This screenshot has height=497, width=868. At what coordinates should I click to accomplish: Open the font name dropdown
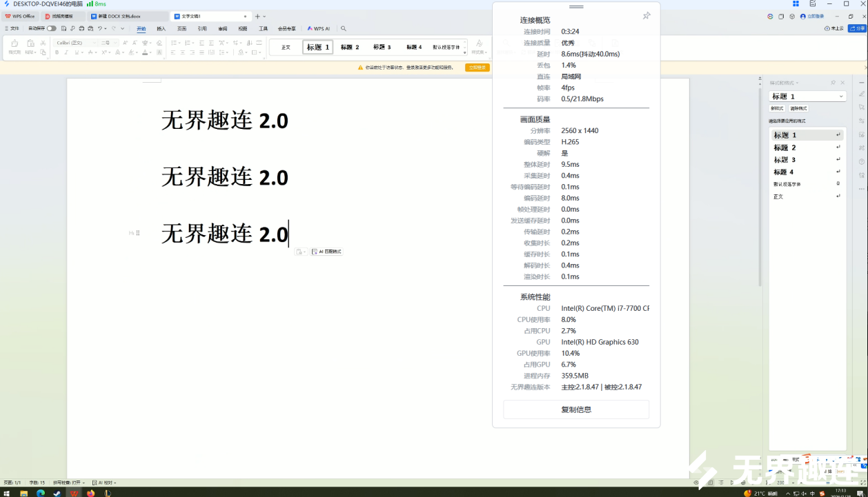tap(95, 43)
